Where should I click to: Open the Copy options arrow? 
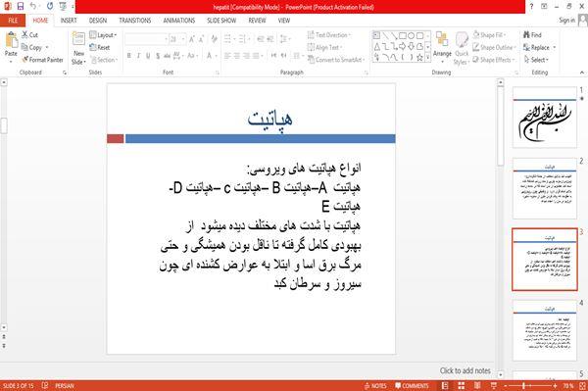click(x=47, y=47)
